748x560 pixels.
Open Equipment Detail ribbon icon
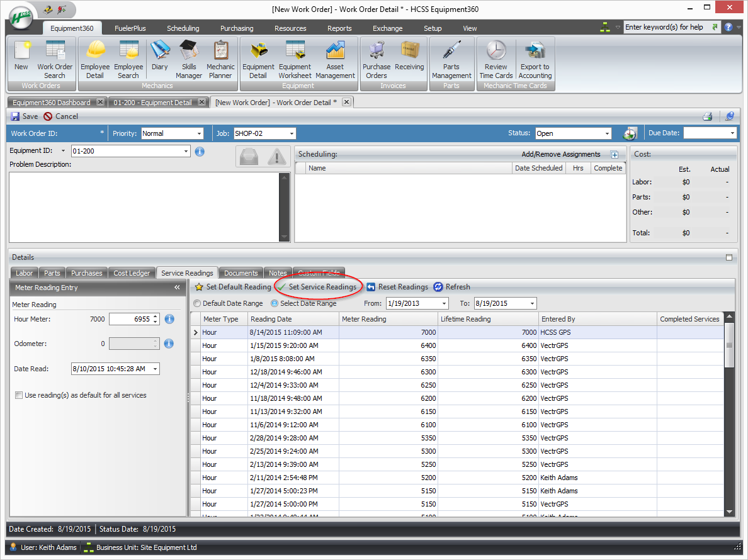point(258,60)
